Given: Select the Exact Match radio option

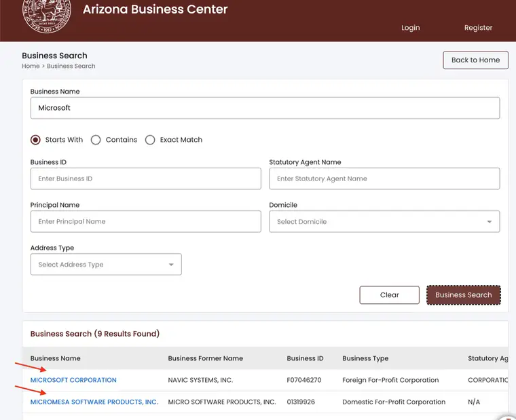Looking at the screenshot, I should (150, 140).
